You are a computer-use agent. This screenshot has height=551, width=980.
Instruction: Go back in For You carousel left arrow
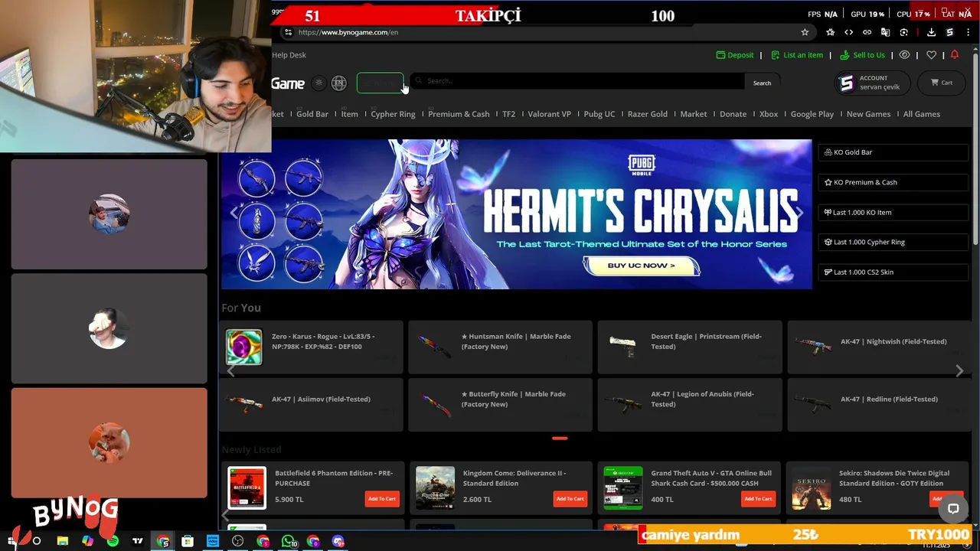click(x=230, y=371)
